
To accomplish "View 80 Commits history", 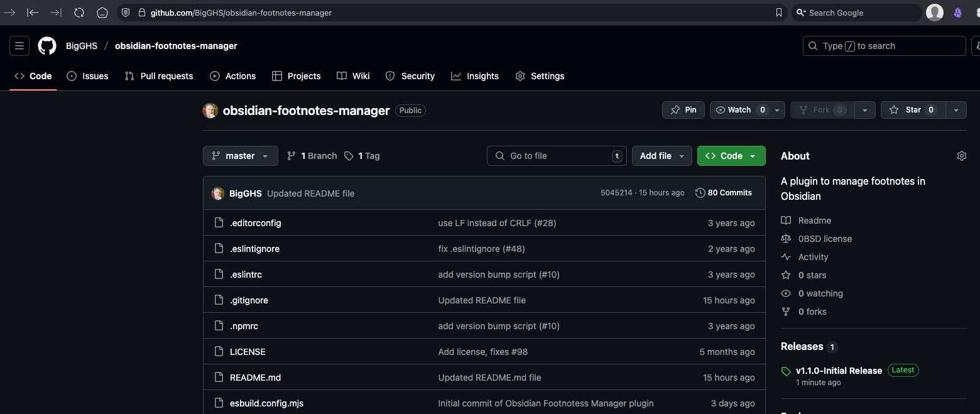I will 724,193.
